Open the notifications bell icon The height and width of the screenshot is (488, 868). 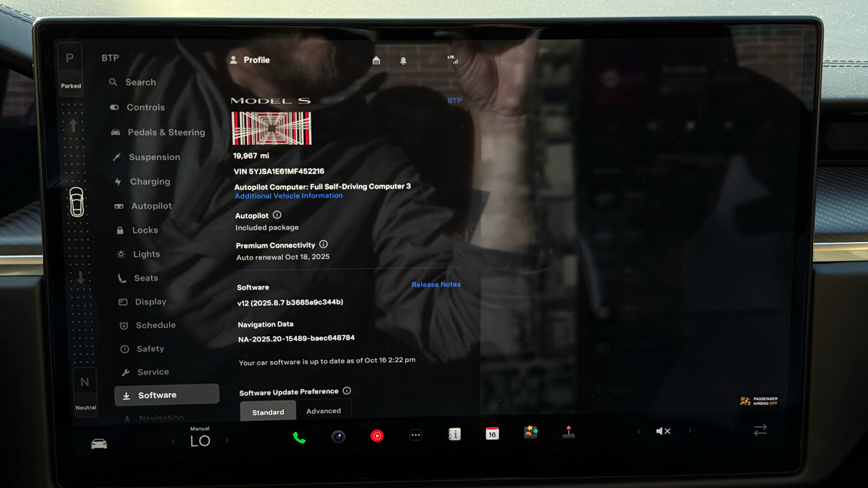[403, 60]
